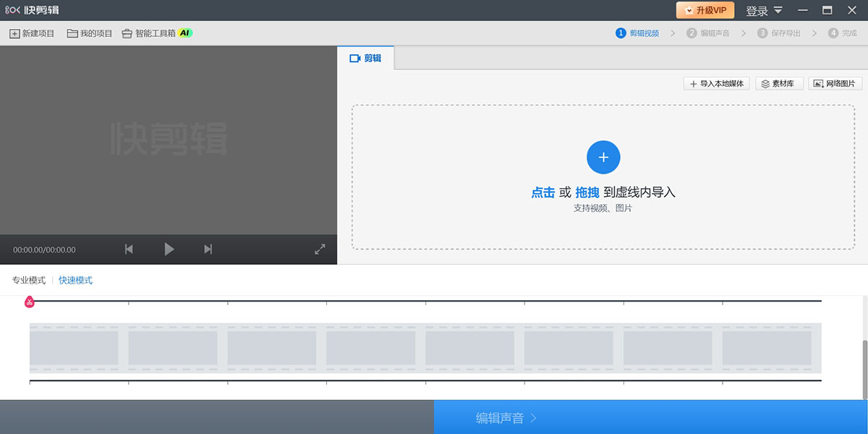Screen dimensions: 868x434
Task: Click 导入本地媒体 import button
Action: point(716,84)
